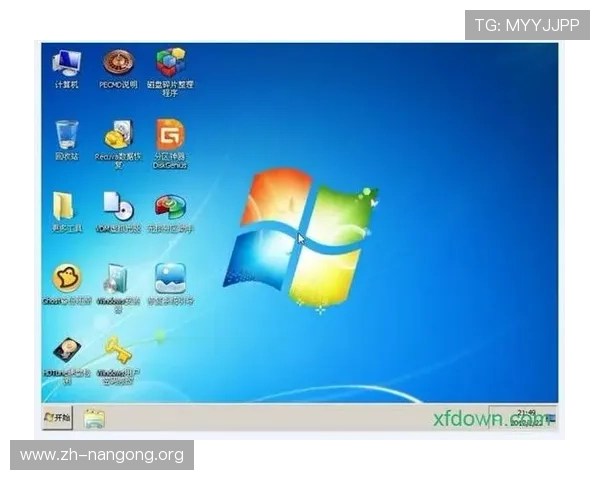Click the tray icon right of clock

click(x=551, y=418)
